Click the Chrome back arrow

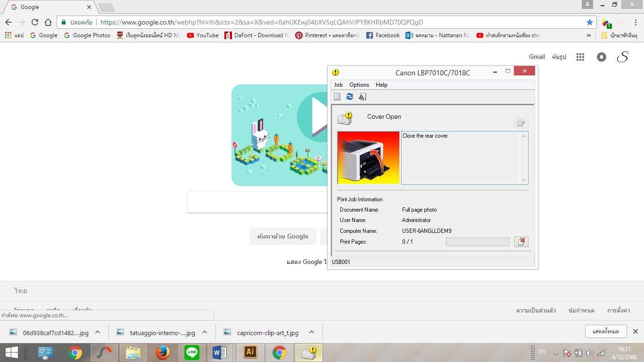click(x=8, y=22)
